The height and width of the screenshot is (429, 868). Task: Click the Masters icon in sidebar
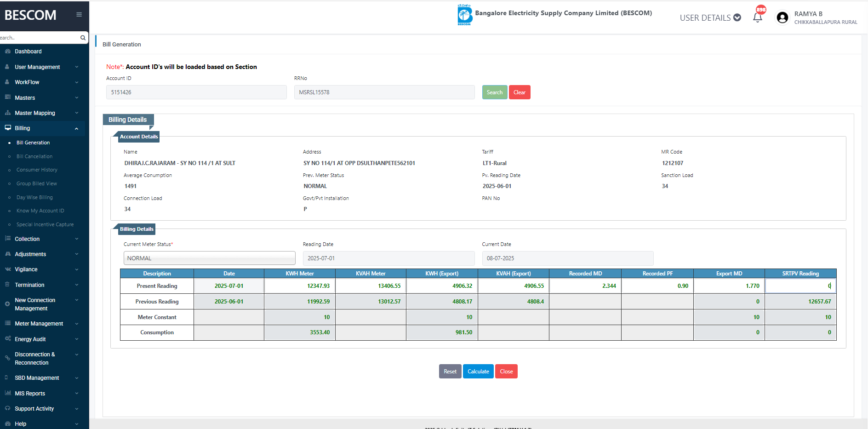click(8, 97)
